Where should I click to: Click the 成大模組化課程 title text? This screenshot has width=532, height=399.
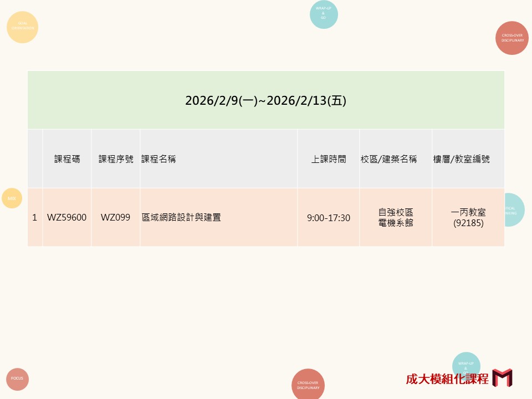pyautogui.click(x=447, y=378)
